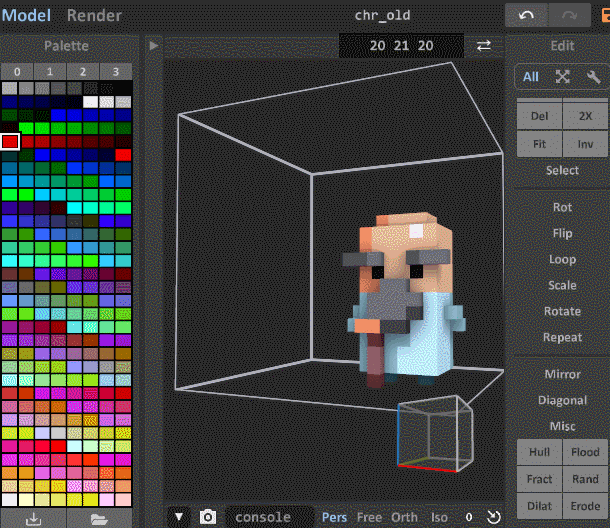Image resolution: width=610 pixels, height=528 pixels.
Task: Click the Palette panel header
Action: click(x=66, y=46)
